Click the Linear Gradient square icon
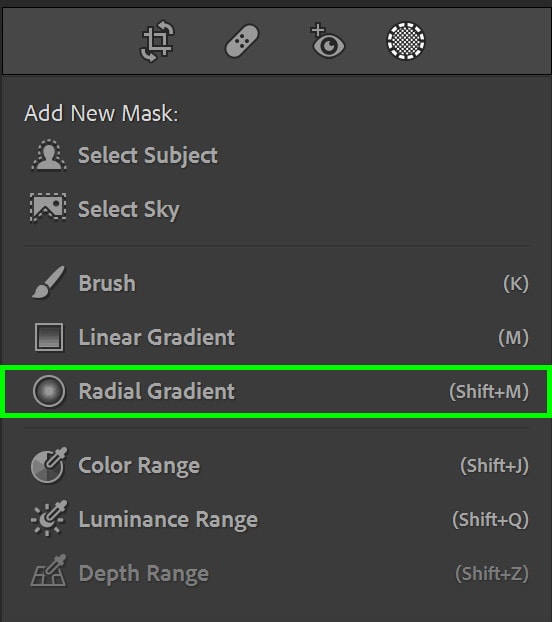The height and width of the screenshot is (622, 552). (x=49, y=337)
